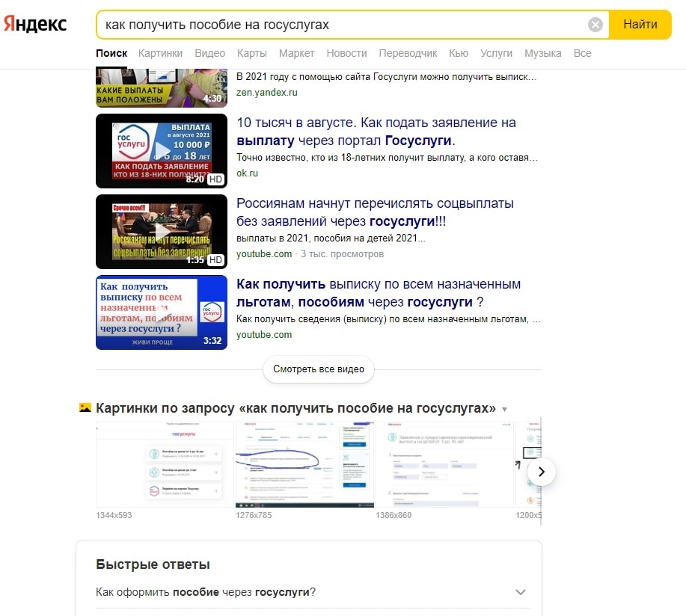The height and width of the screenshot is (616, 686).
Task: Open the 1276x785 image thumbnail
Action: 304,464
